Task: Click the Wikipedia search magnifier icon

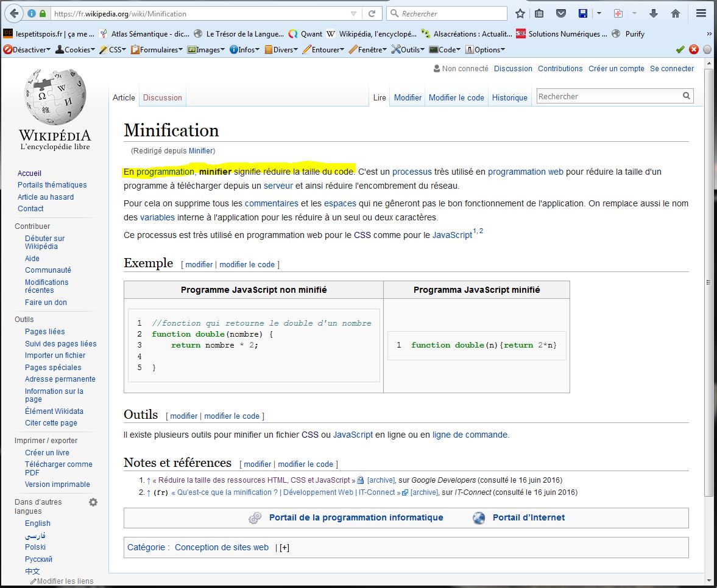Action: (686, 96)
